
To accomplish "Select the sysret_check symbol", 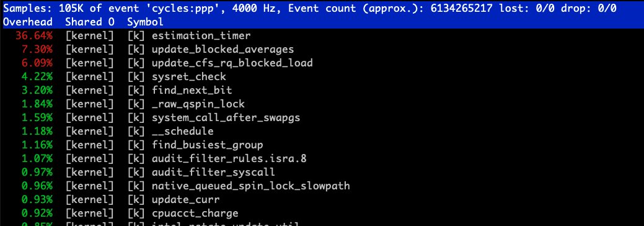I will click(188, 76).
